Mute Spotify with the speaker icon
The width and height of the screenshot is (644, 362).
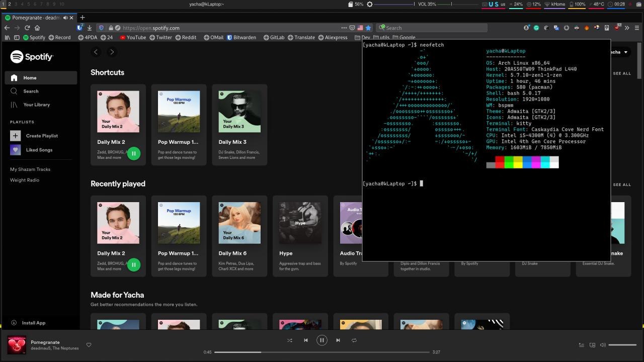603,345
